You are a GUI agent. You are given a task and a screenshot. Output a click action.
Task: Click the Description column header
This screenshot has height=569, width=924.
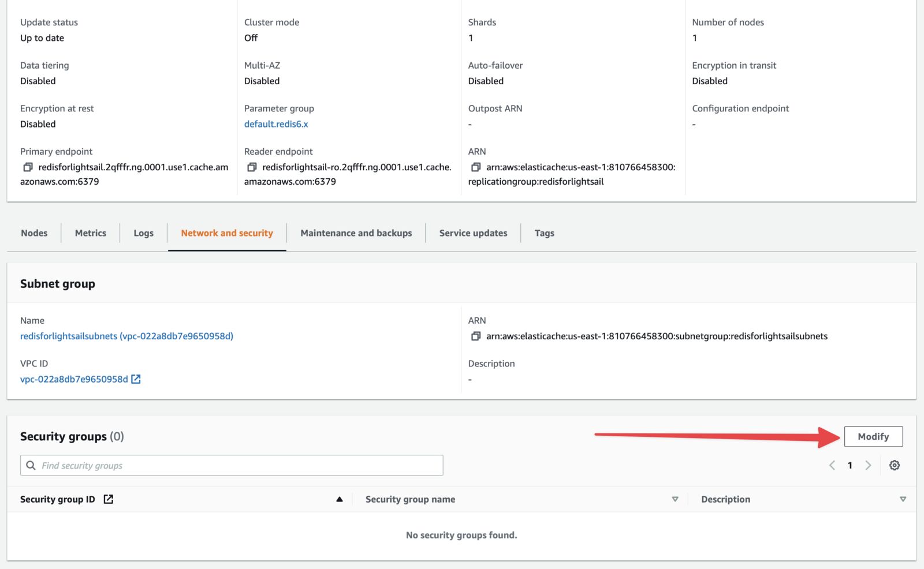coord(726,499)
